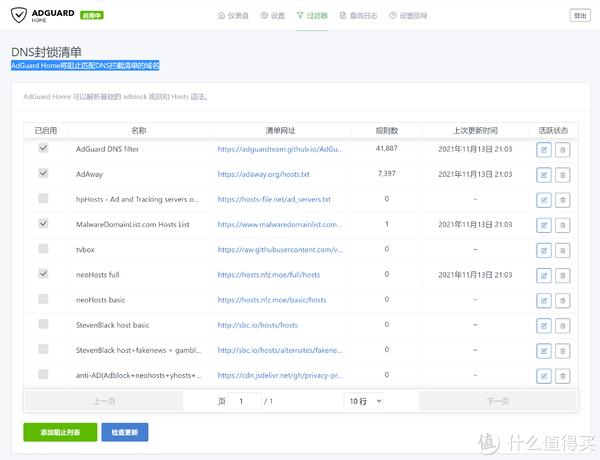The image size is (600, 460).
Task: Click the sign out button
Action: tap(580, 16)
